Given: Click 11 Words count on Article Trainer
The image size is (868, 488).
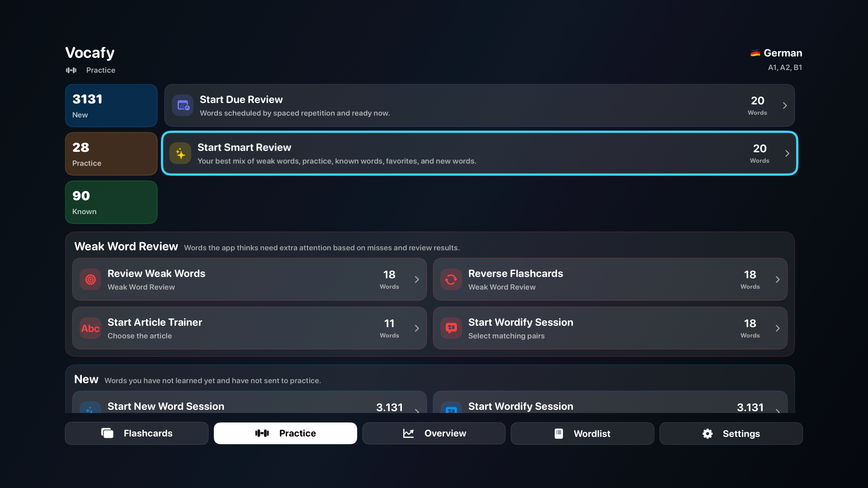Looking at the screenshot, I should (389, 328).
